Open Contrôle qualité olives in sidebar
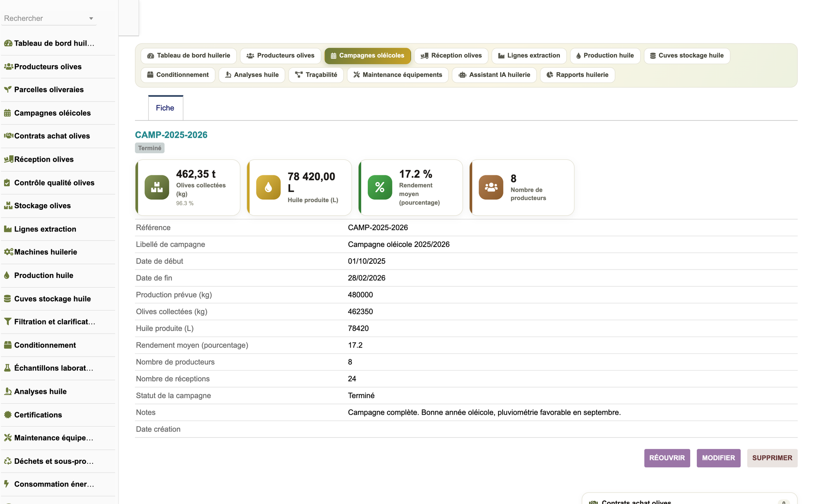Screen dimensions: 815x504 (54, 183)
